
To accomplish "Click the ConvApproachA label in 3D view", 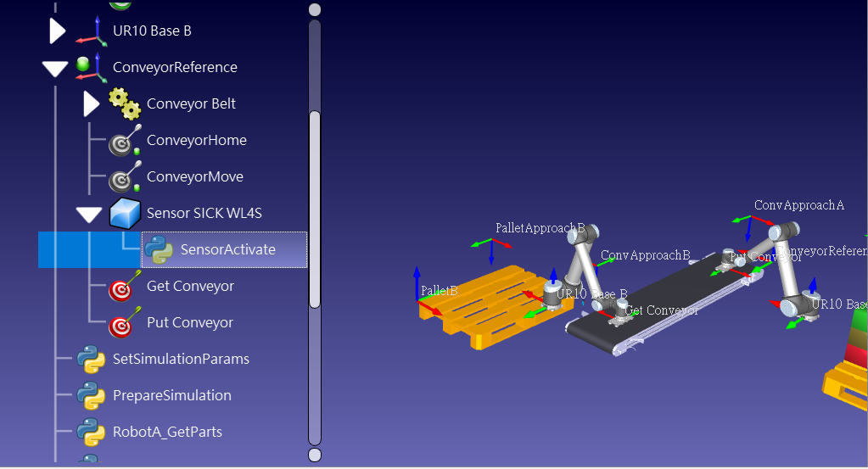I will (798, 205).
